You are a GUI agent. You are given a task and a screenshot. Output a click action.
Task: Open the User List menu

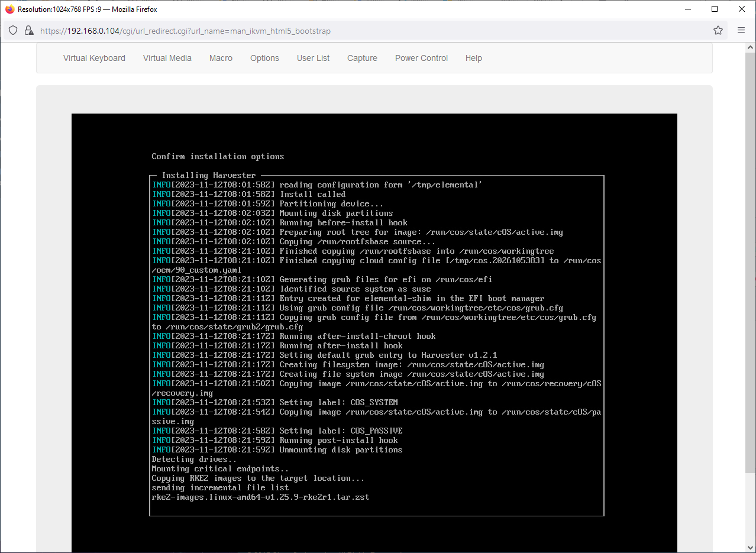(313, 58)
